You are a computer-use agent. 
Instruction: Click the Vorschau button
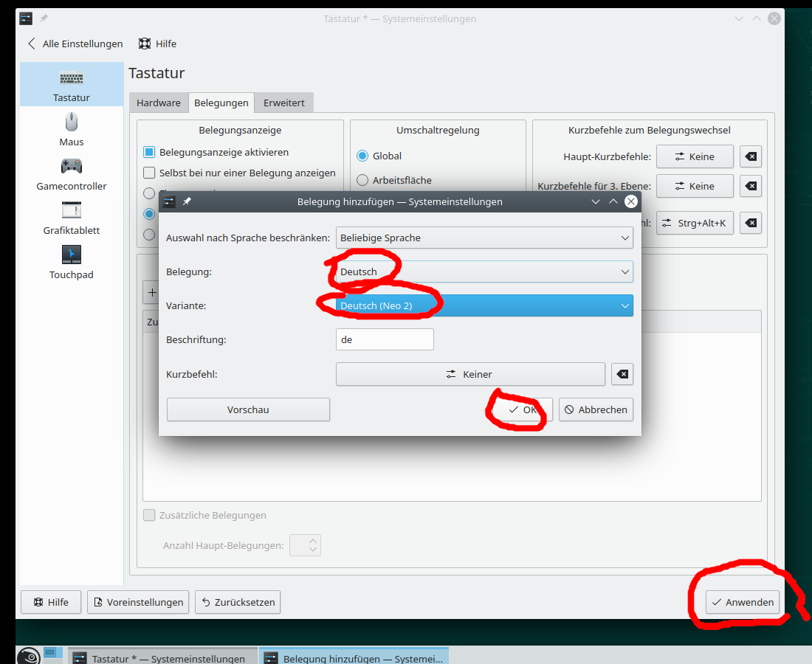coord(248,410)
